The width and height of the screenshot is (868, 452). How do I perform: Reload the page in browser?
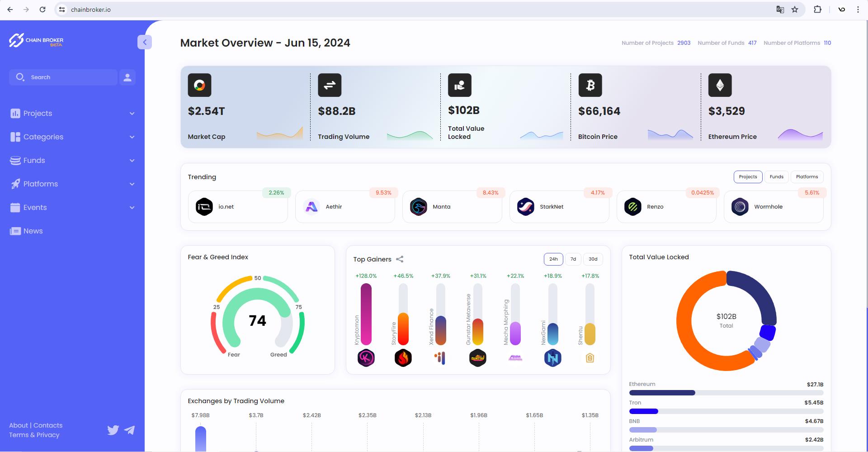[42, 10]
